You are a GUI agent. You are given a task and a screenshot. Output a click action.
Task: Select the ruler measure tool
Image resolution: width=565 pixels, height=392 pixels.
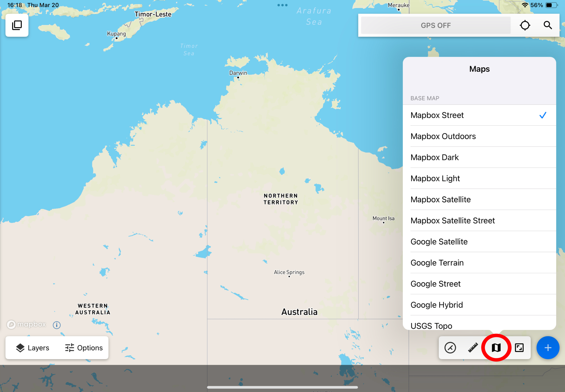click(x=473, y=348)
